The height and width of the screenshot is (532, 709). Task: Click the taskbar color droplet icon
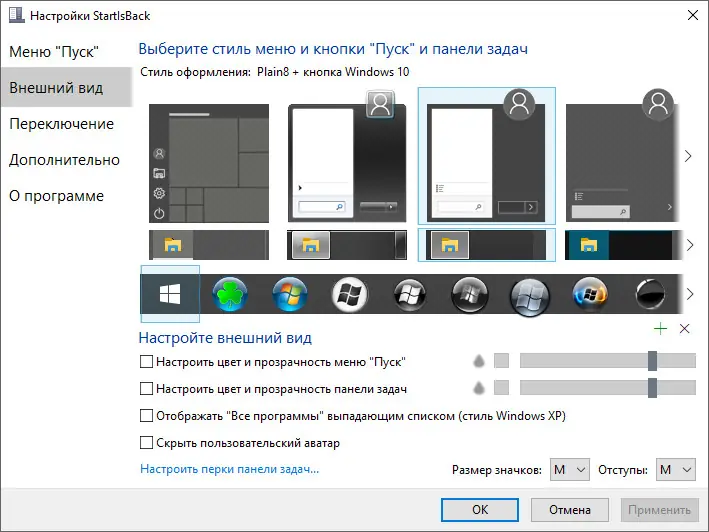point(479,388)
